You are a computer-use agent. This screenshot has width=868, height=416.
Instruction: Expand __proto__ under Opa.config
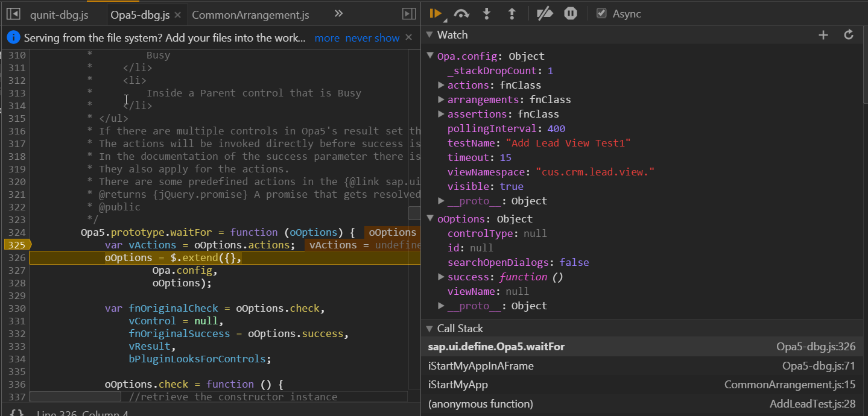coord(441,201)
